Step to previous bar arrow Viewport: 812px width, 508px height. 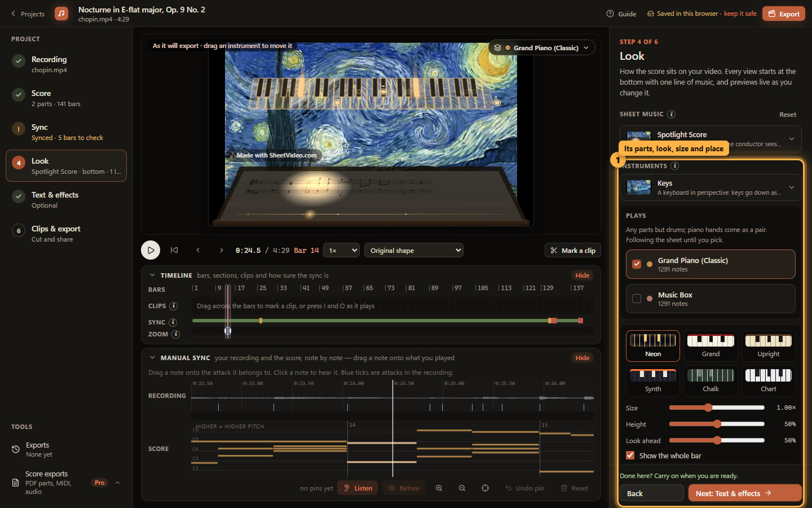[x=198, y=250]
